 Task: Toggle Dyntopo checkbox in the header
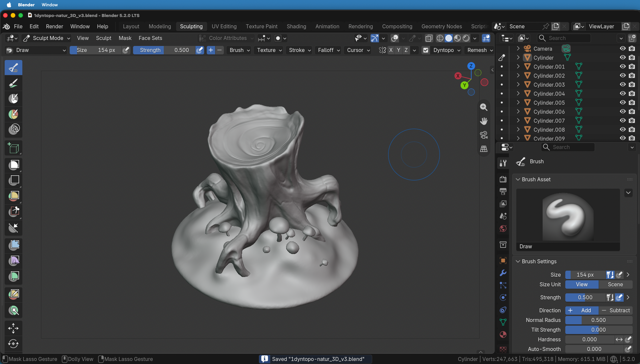pyautogui.click(x=426, y=50)
